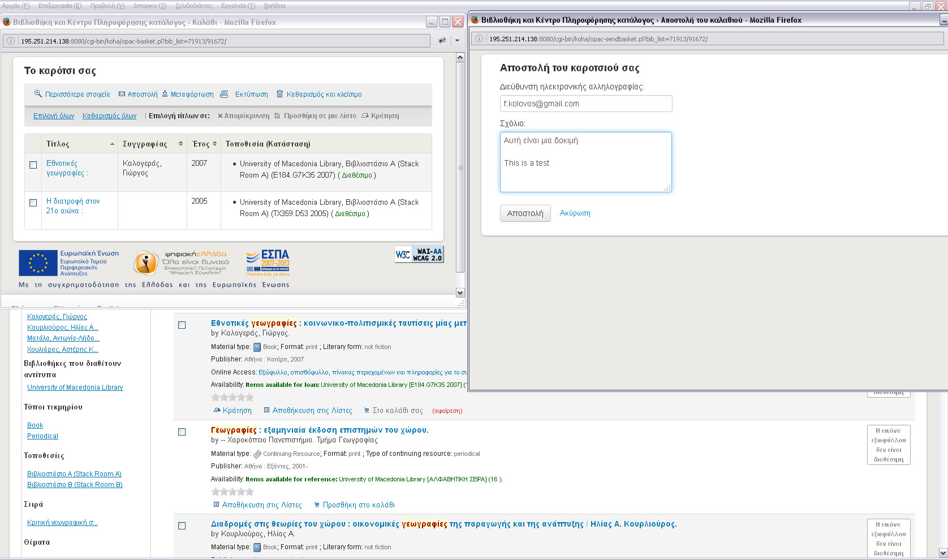Sort the cart table by Έτος column

click(x=201, y=144)
